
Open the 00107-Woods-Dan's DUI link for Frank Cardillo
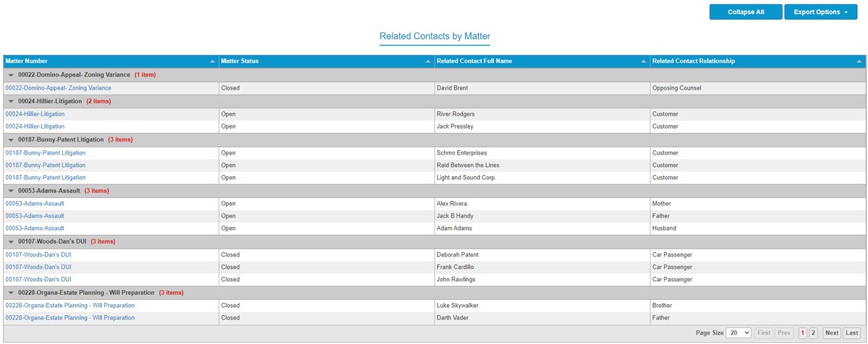coord(38,267)
